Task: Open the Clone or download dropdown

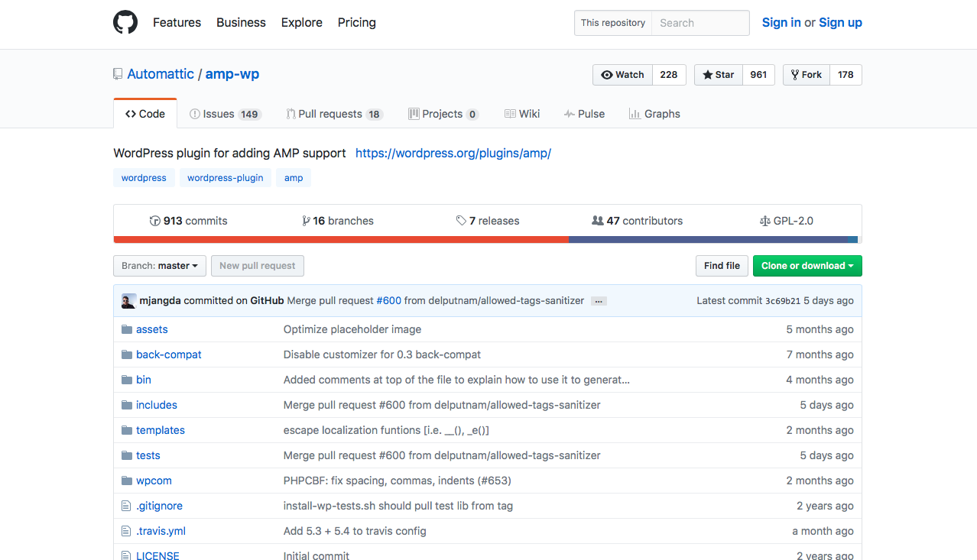Action: (x=807, y=266)
